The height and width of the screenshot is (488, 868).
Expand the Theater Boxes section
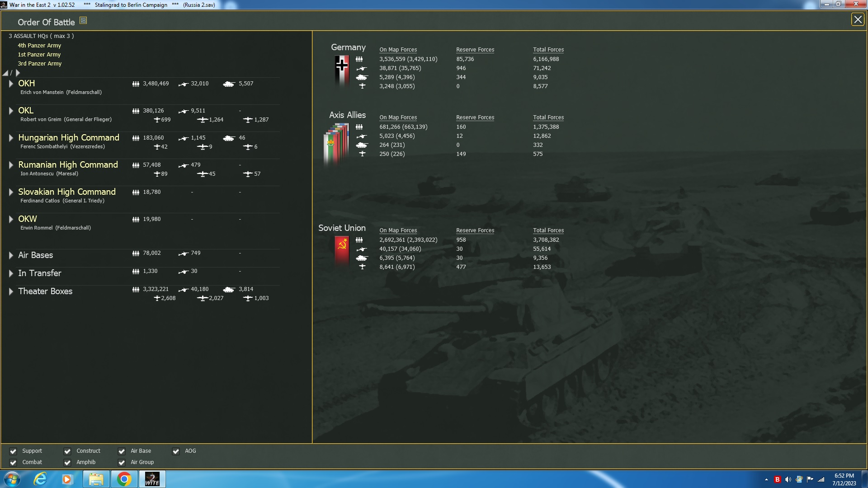[x=11, y=291]
